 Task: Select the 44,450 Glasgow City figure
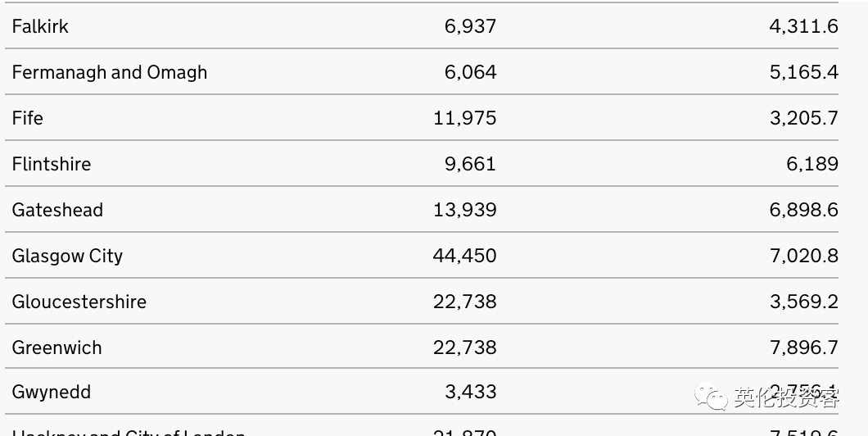[x=464, y=256]
